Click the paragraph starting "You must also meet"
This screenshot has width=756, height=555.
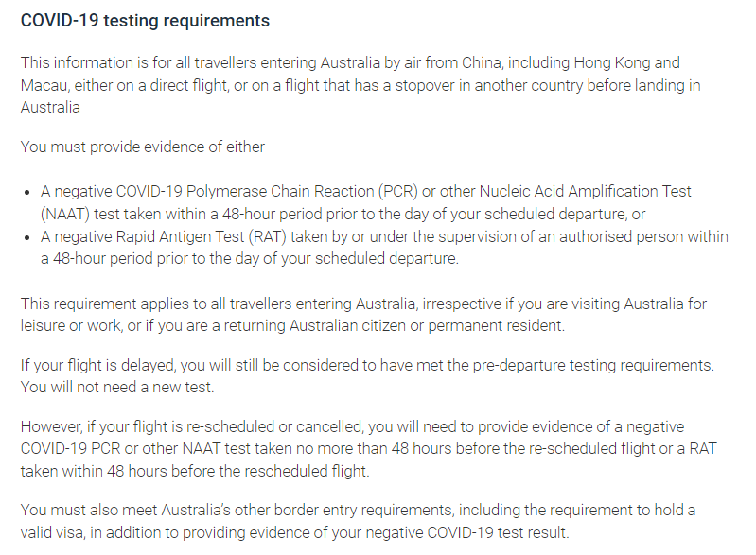click(x=358, y=521)
